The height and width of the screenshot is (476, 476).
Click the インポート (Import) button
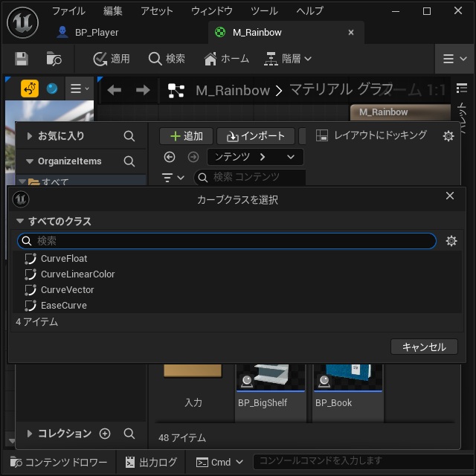pos(256,136)
